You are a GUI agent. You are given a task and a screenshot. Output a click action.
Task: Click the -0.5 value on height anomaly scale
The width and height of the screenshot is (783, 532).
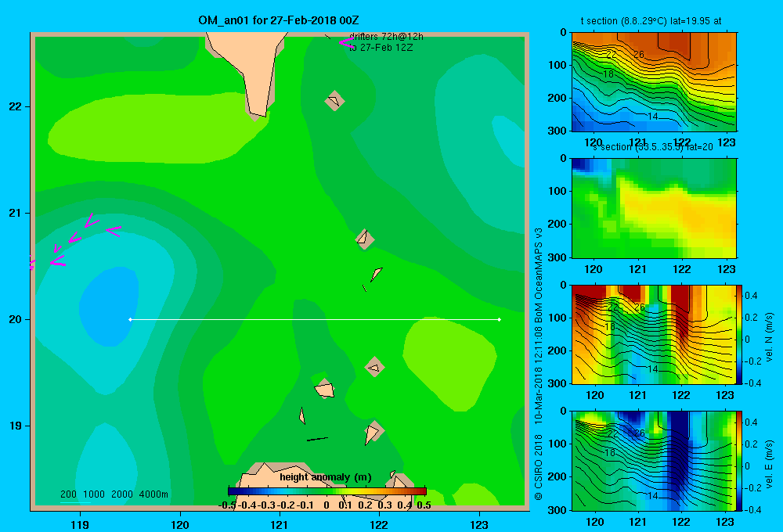(x=228, y=505)
